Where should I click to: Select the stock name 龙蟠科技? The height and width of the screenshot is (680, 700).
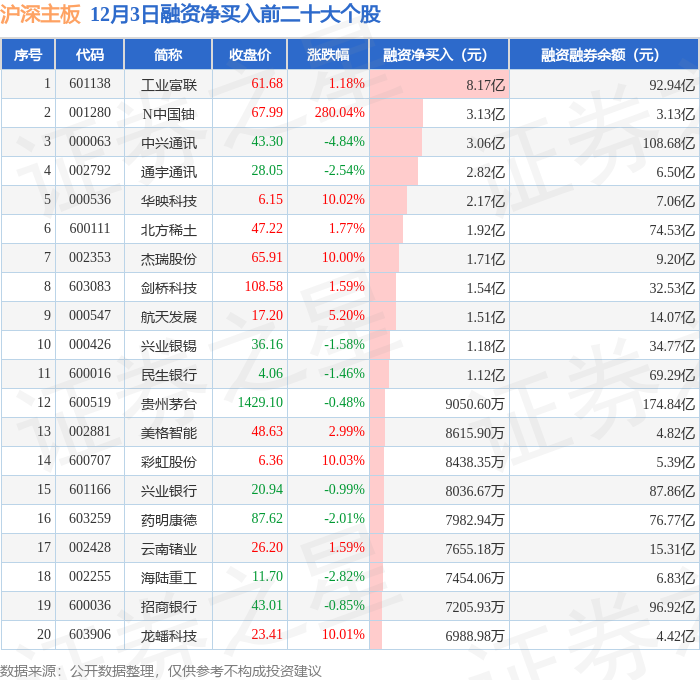[x=169, y=636]
